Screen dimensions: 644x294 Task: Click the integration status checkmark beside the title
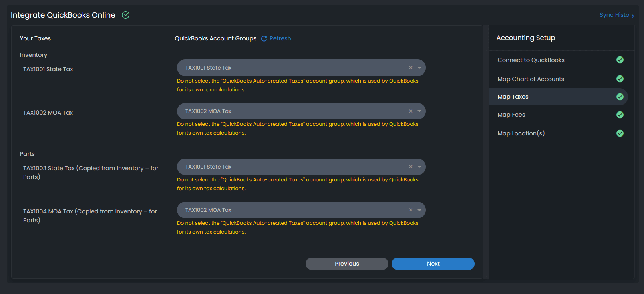(126, 15)
